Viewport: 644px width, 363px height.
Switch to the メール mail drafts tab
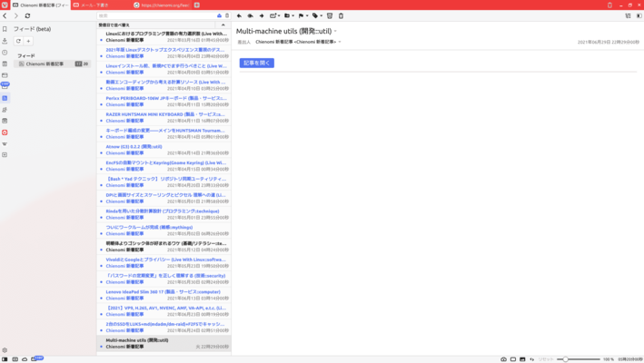pyautogui.click(x=101, y=5)
